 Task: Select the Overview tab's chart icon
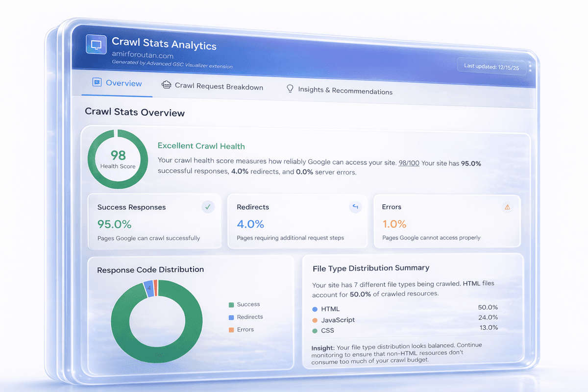(98, 83)
